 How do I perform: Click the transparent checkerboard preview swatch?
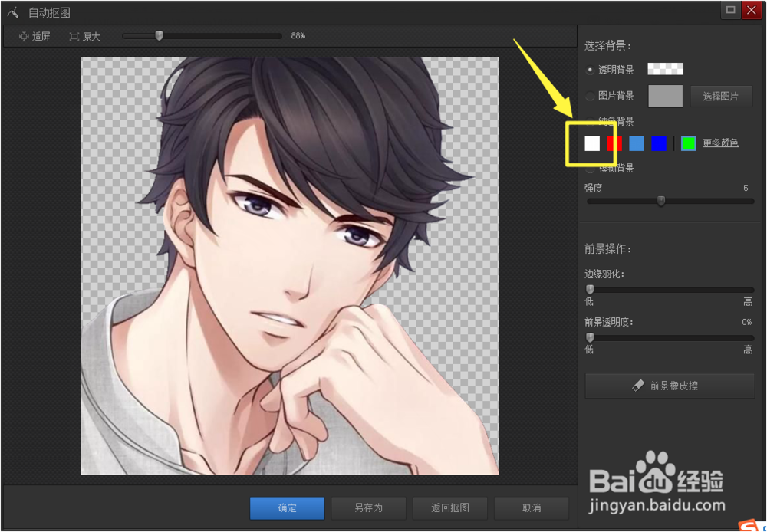(665, 69)
